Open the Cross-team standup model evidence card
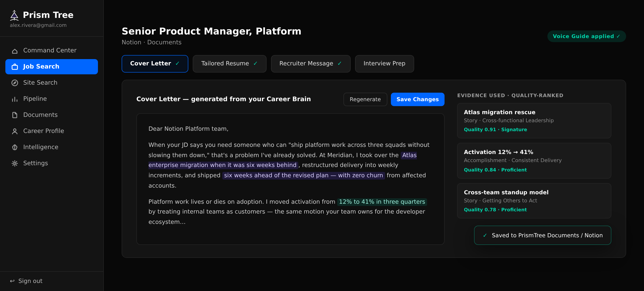 click(534, 201)
